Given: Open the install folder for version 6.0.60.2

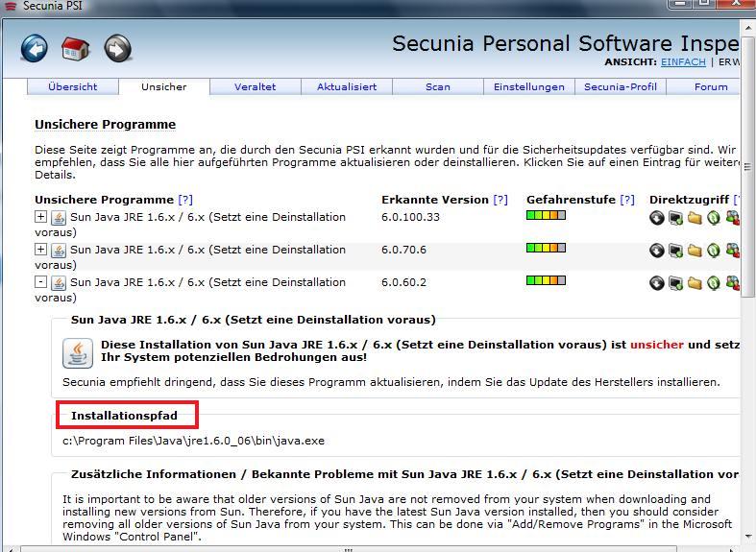Looking at the screenshot, I should (x=695, y=283).
